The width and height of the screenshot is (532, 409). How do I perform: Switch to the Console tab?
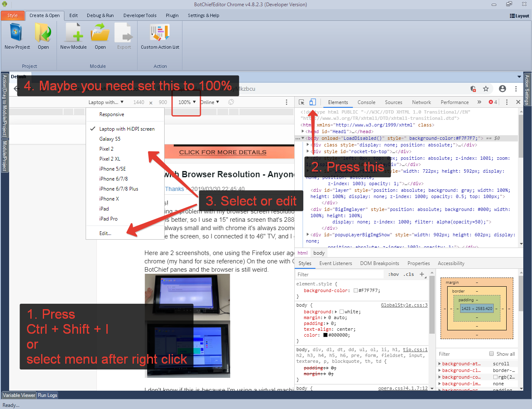point(366,102)
